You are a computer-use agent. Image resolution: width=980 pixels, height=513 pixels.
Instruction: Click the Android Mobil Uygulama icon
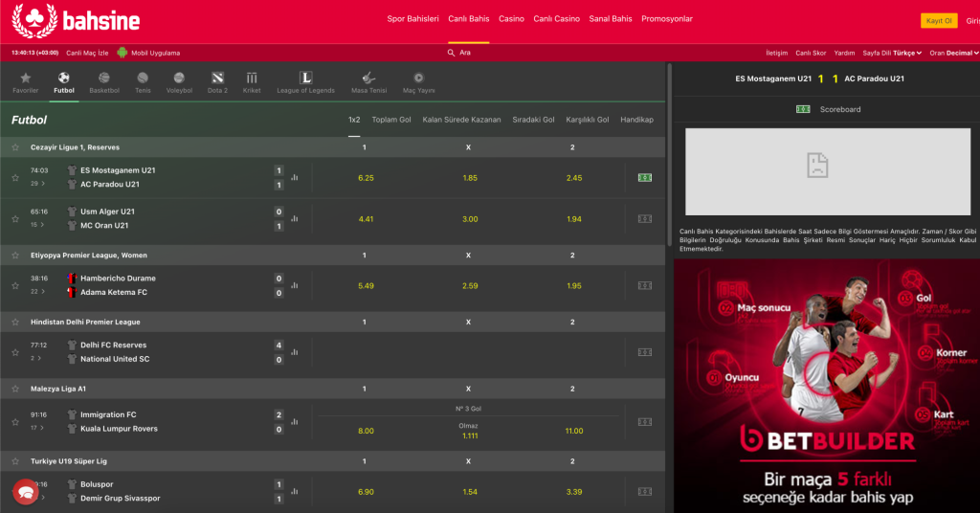click(x=122, y=53)
